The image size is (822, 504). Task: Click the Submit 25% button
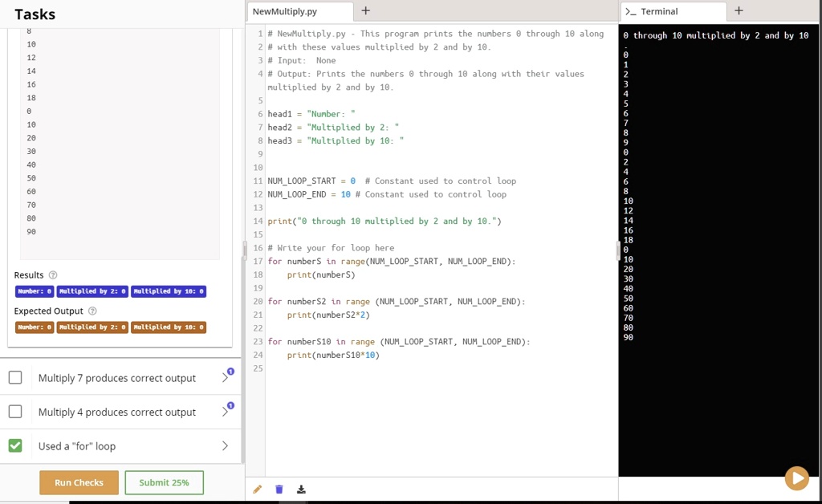click(164, 482)
